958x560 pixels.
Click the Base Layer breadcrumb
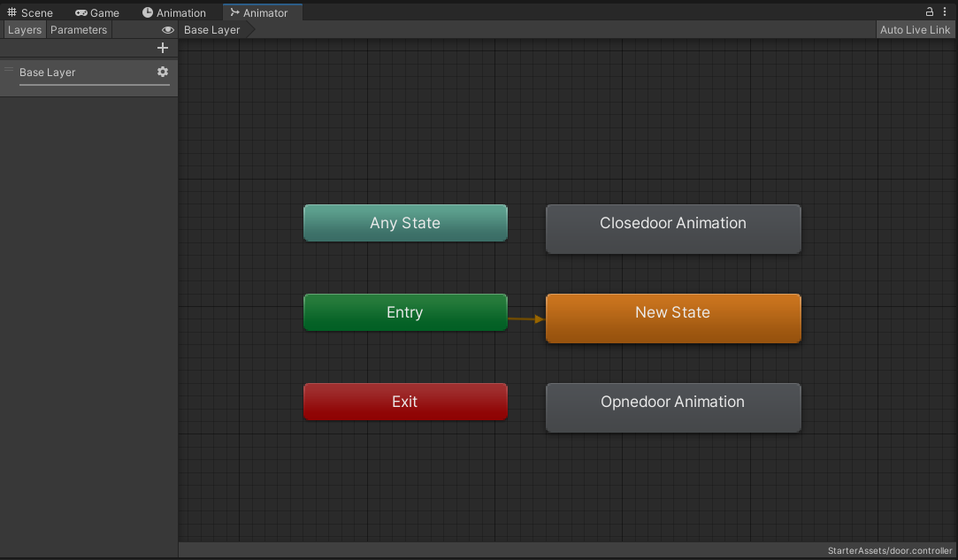coord(212,30)
